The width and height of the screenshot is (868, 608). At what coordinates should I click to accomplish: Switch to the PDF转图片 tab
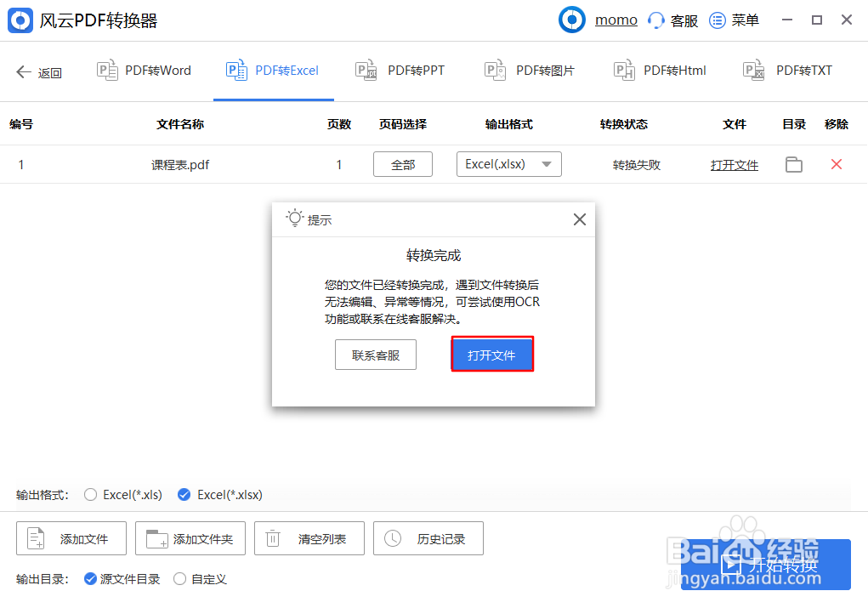[x=529, y=71]
